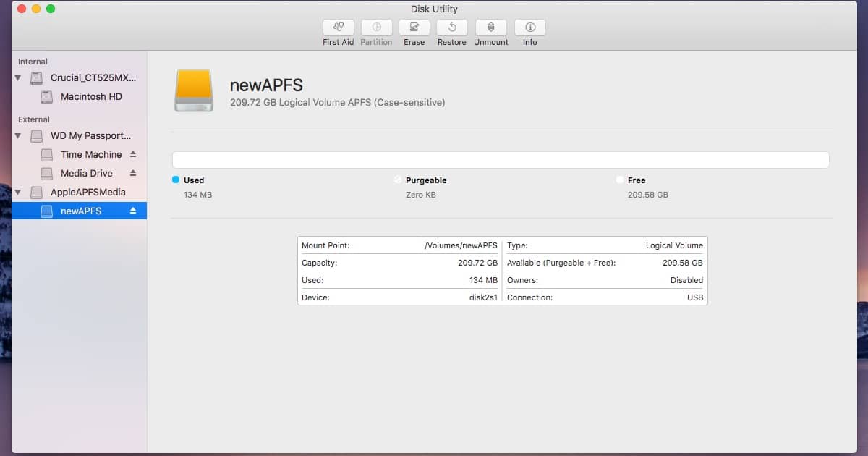Image resolution: width=868 pixels, height=456 pixels.
Task: Select the Time Machine volume
Action: point(91,154)
